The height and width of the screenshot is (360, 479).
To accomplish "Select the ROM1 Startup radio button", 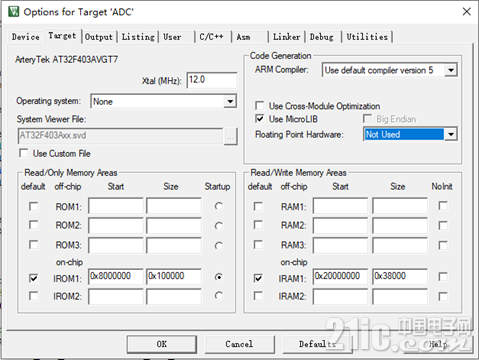I will [x=219, y=206].
